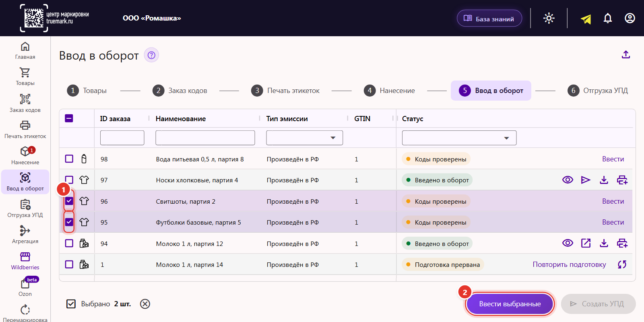Retry preparation refresh icon for order 1
This screenshot has width=644, height=322.
click(x=622, y=264)
